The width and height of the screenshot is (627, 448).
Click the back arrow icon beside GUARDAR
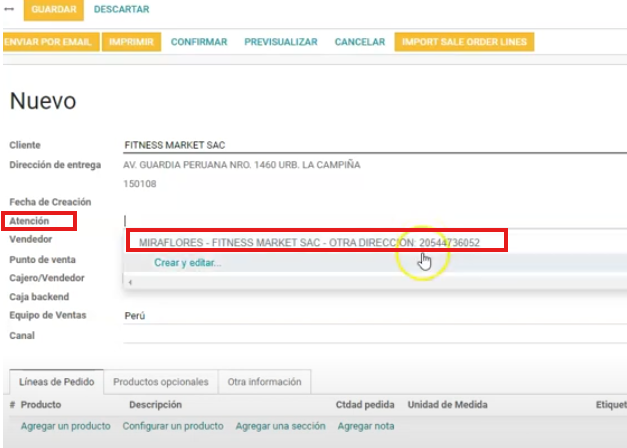click(x=9, y=9)
